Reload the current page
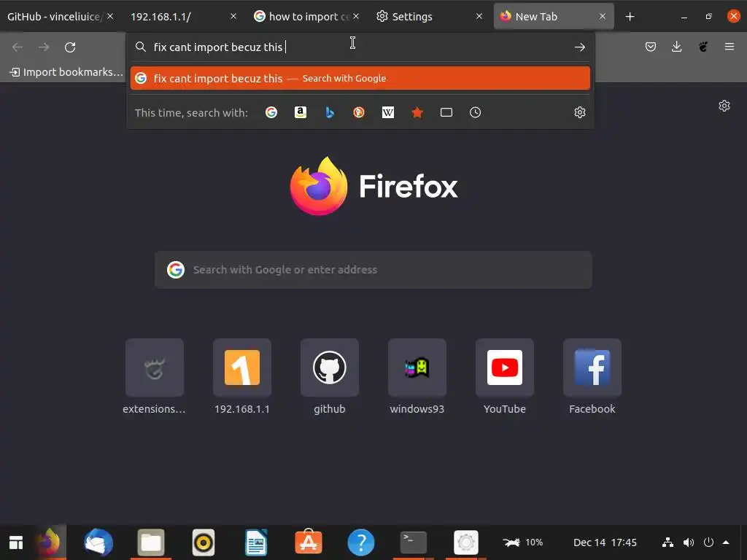747x560 pixels. click(x=70, y=47)
